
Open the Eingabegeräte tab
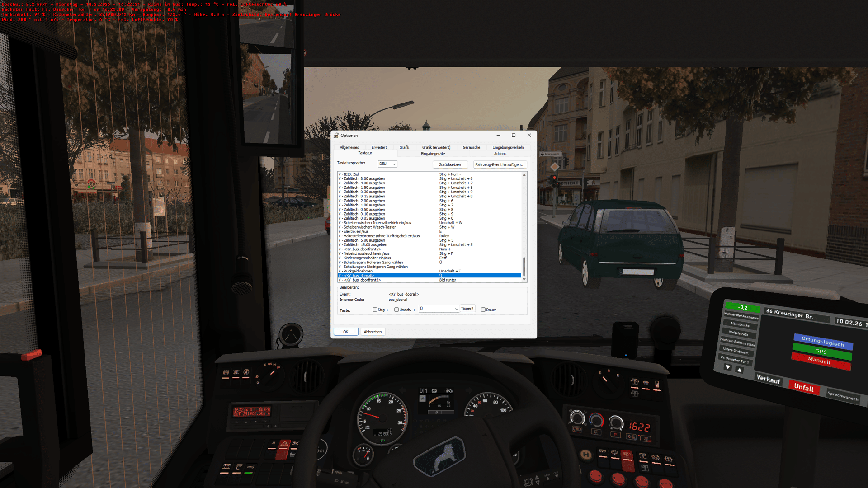[x=433, y=154]
